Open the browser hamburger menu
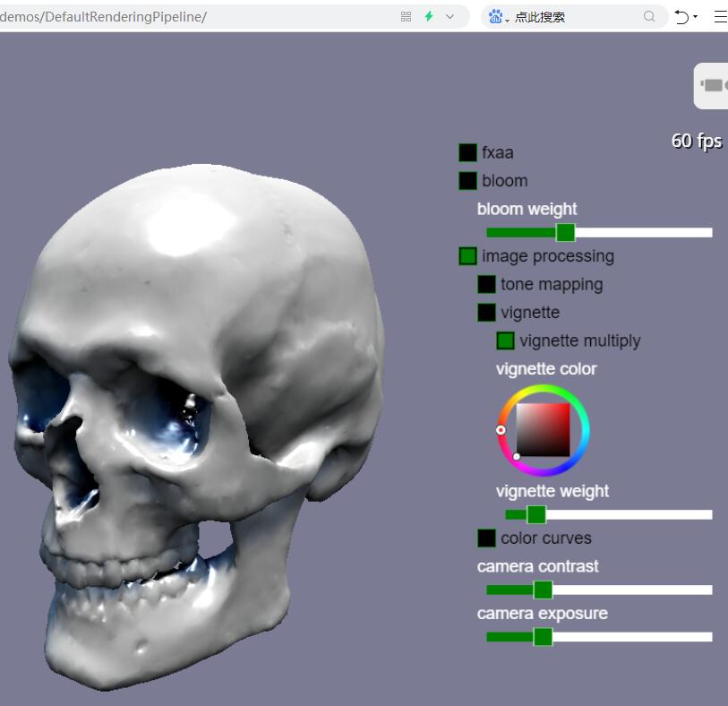The width and height of the screenshot is (728, 706). point(720,16)
